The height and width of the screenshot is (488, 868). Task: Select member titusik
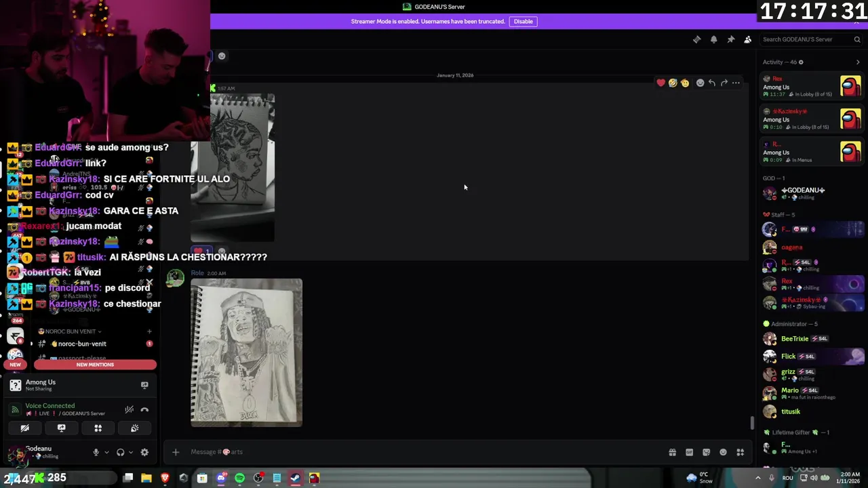(812, 411)
